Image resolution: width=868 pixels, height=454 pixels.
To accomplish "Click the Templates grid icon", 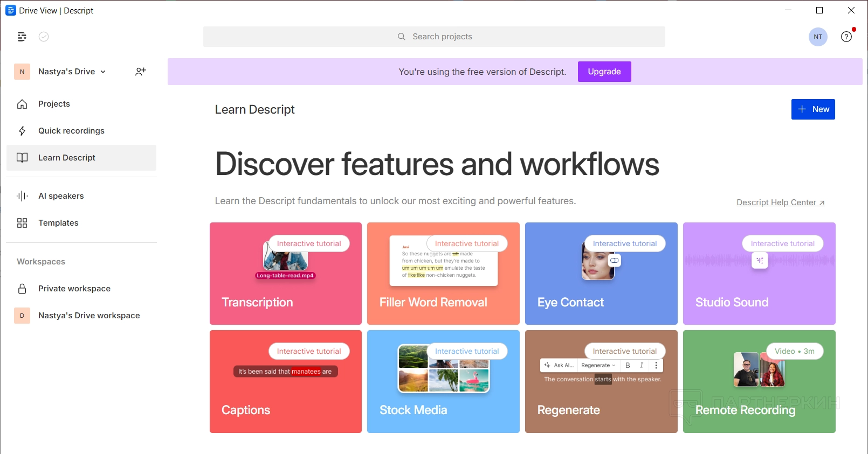I will click(22, 223).
